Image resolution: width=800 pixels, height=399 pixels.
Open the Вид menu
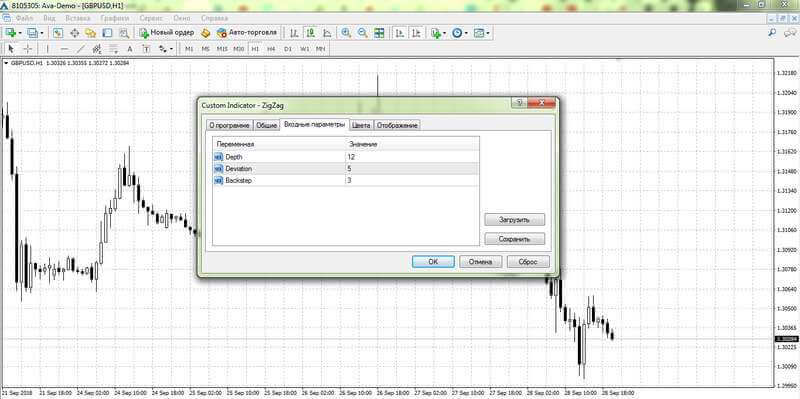(x=49, y=18)
